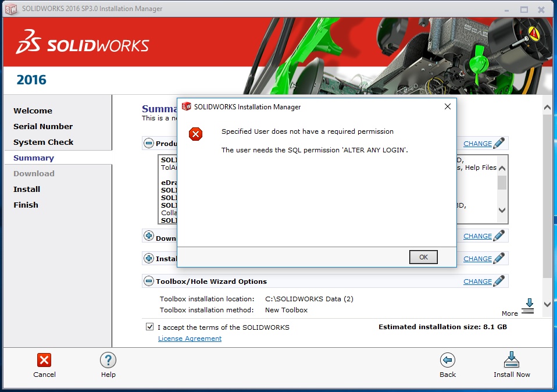Collapse the Toolbox/Hole Wizard Options section

(148, 281)
